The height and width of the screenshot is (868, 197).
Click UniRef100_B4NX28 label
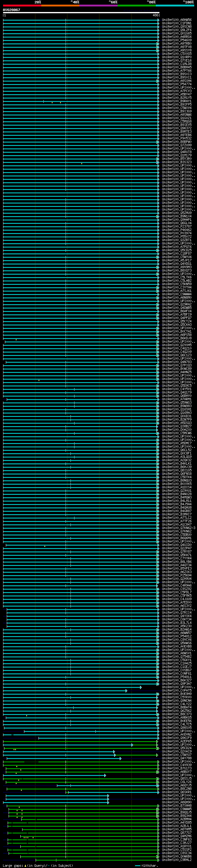click(177, 494)
